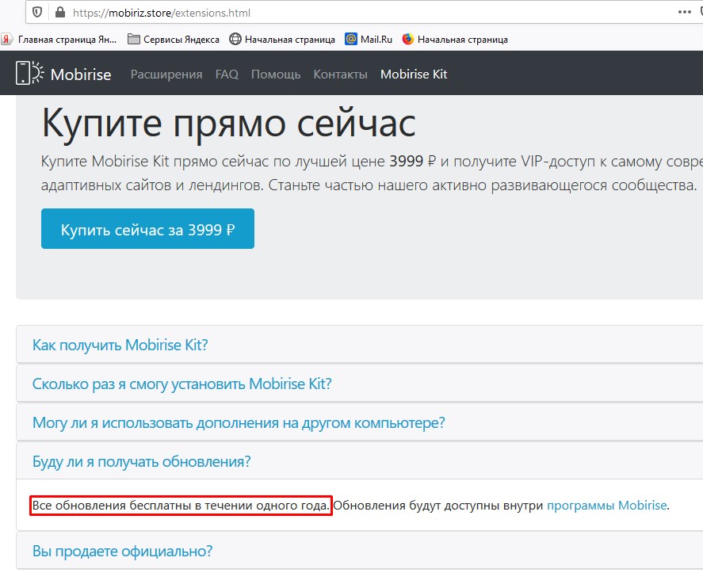Collapse Буду ли я получать обновления? question
The image size is (703, 588).
(360, 461)
